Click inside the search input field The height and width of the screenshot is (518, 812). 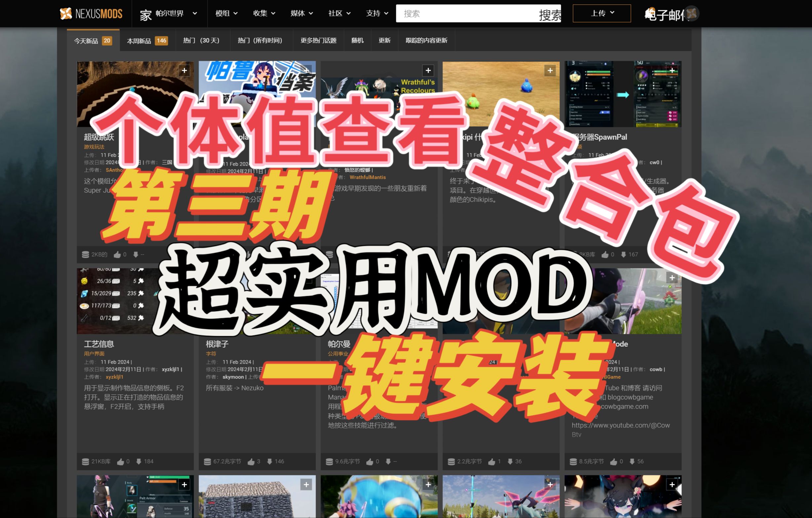point(455,14)
